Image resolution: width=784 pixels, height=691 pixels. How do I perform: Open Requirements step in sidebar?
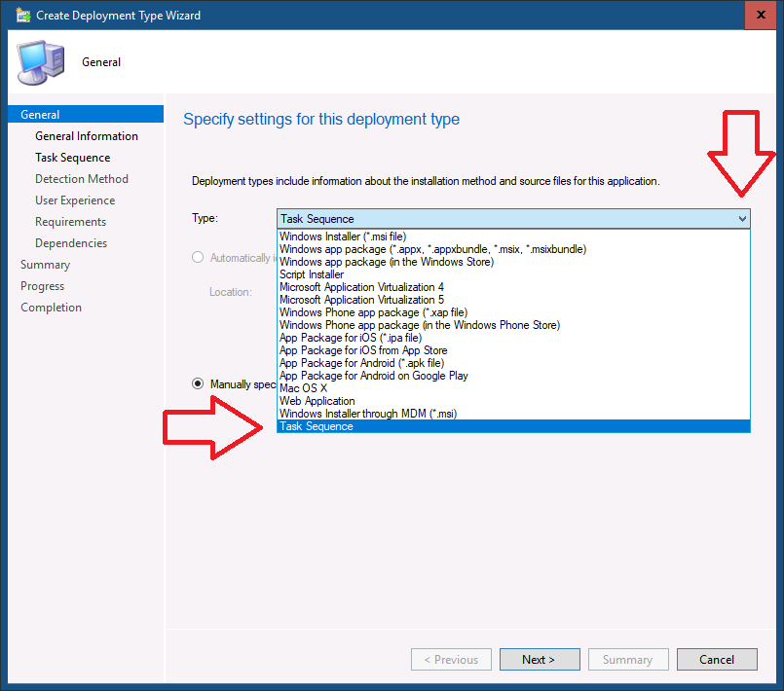[x=70, y=222]
